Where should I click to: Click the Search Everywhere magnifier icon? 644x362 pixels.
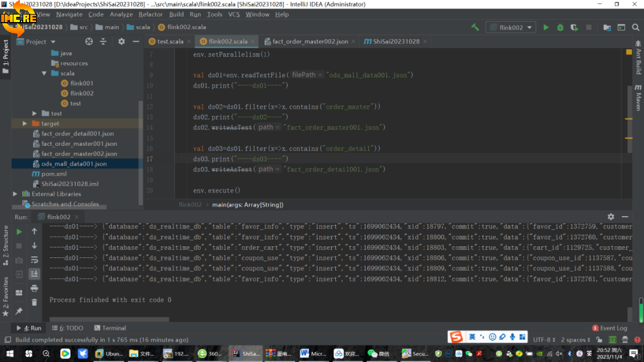pyautogui.click(x=635, y=27)
